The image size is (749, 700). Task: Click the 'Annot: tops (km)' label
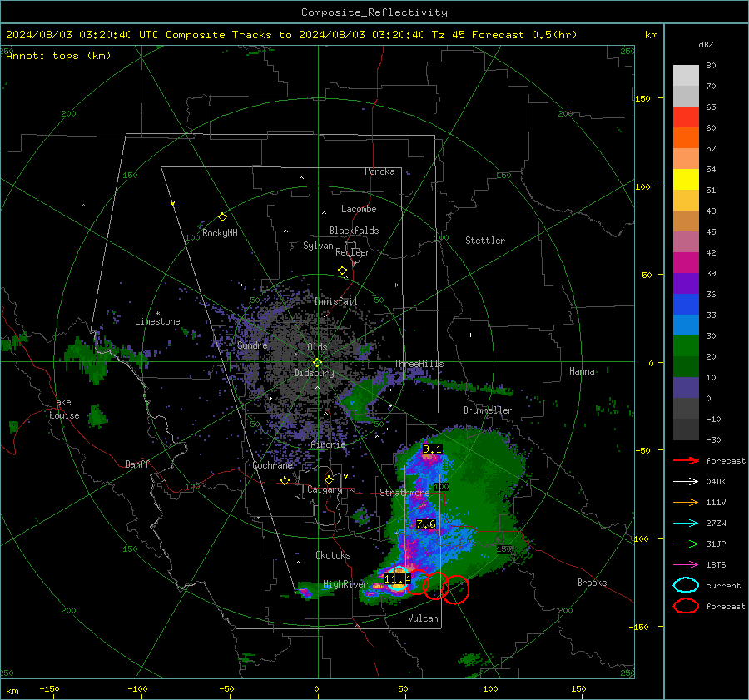coord(58,56)
